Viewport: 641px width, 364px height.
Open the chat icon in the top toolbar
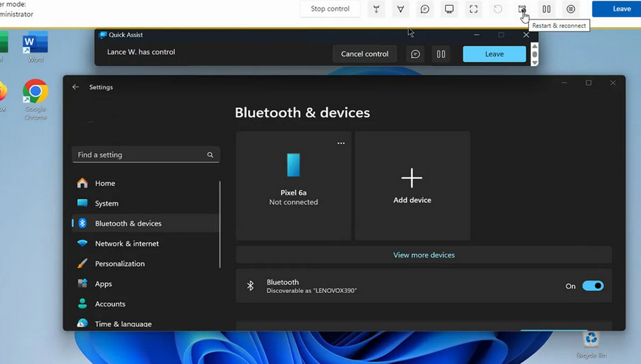pos(425,9)
